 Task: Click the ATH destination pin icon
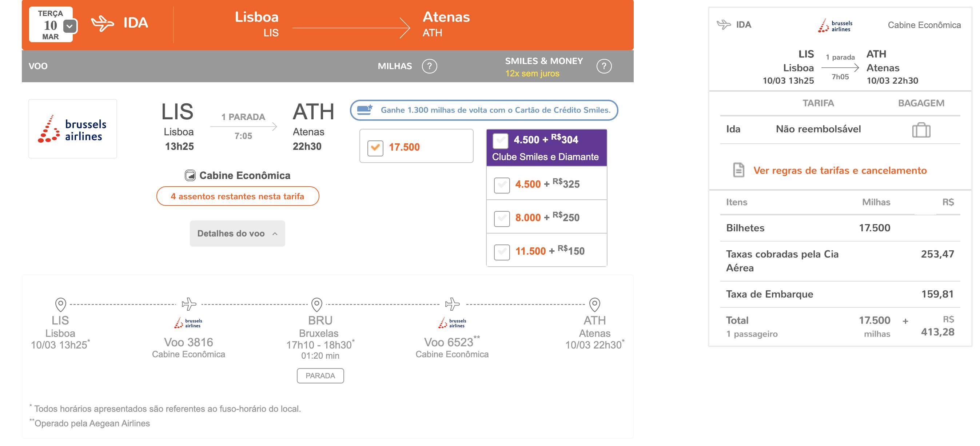point(595,304)
